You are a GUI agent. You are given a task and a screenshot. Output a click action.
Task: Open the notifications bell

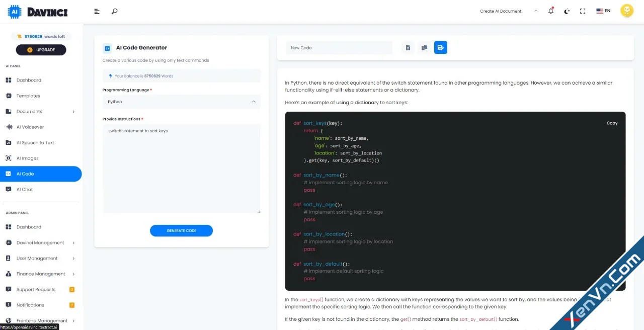[550, 11]
